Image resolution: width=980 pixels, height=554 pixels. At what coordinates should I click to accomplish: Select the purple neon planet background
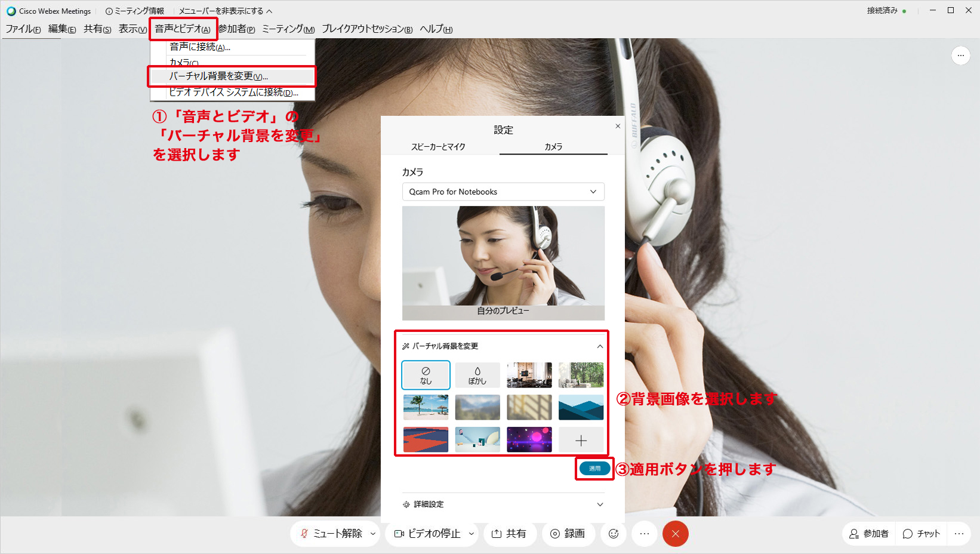(529, 439)
